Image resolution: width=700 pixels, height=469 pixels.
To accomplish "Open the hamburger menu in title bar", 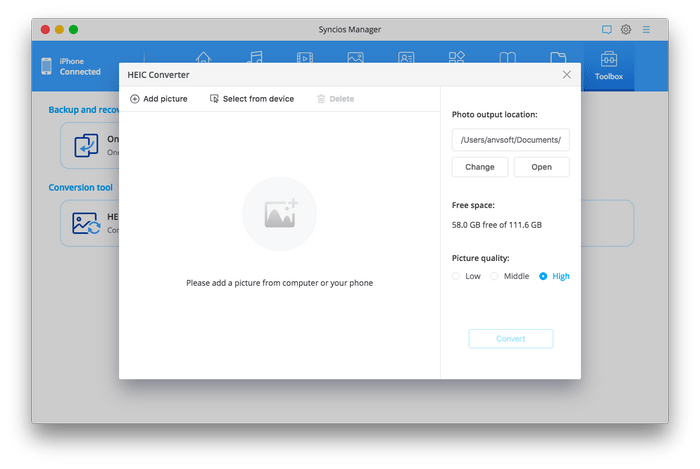I will tap(646, 29).
